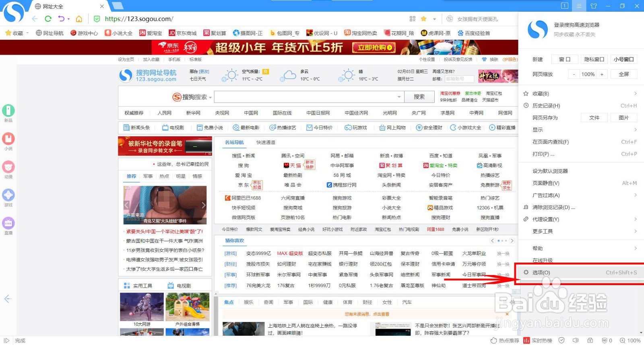Open the hamburger main menu icon

[579, 6]
